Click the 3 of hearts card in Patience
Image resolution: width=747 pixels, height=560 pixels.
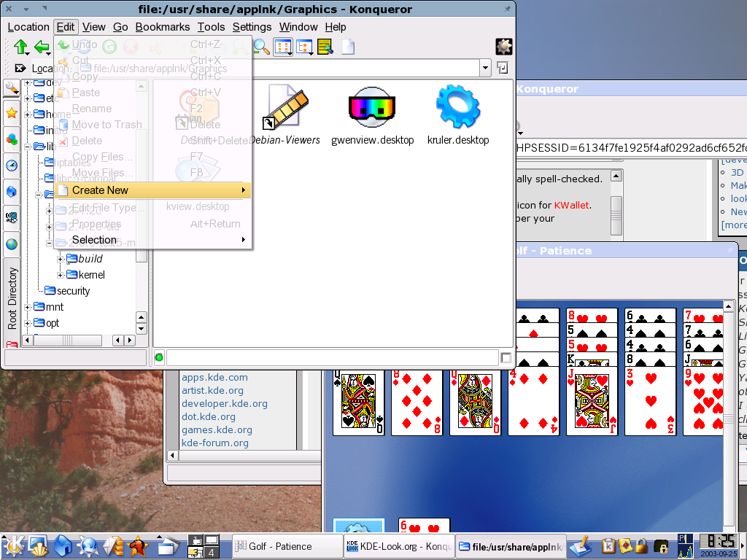tap(650, 401)
